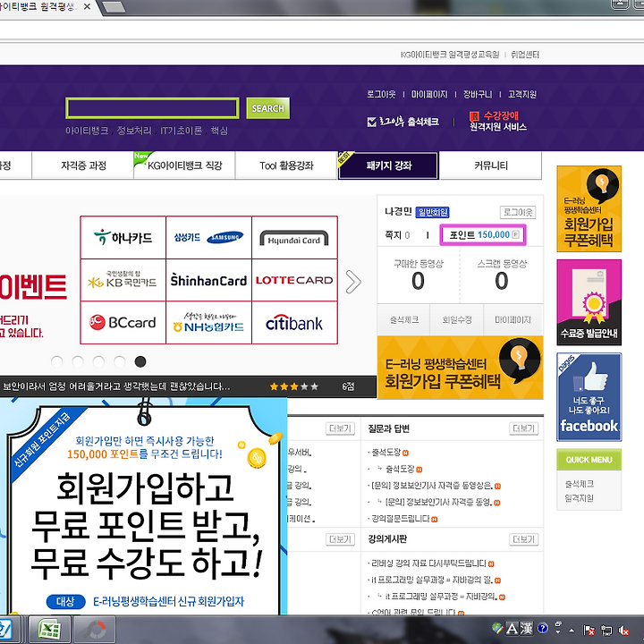Select the citibank logo
The width and height of the screenshot is (644, 644).
click(294, 322)
